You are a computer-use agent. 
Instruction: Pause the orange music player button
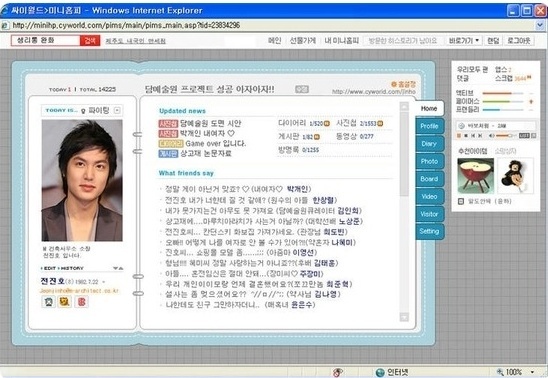[x=459, y=136]
